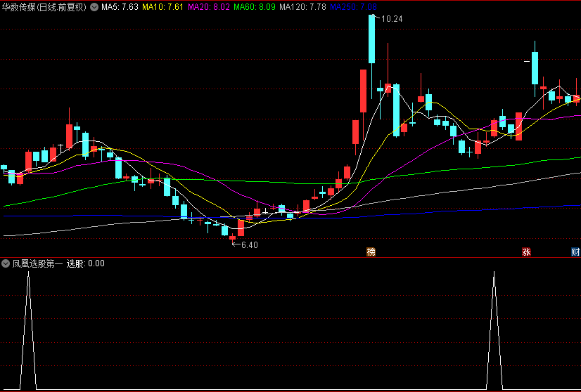Select the MA250: 7.08 label
Screen dimensions: 581x392
tap(353, 7)
